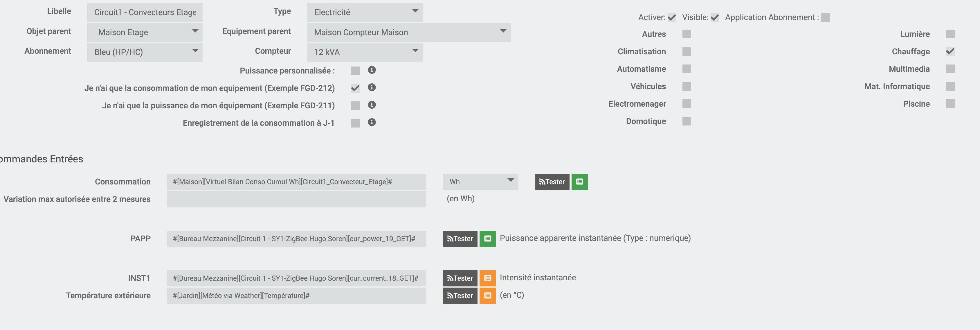Open the Abonnement Bleu (HP/HC) dropdown

145,52
